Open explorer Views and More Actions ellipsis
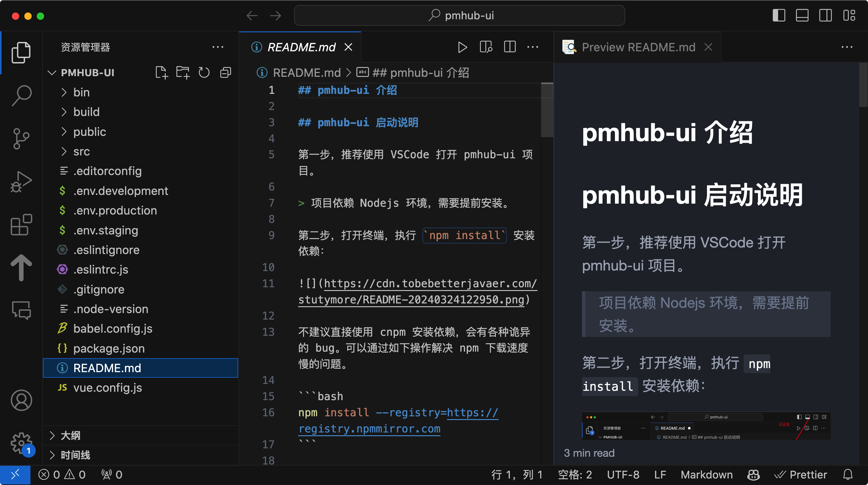 [218, 47]
